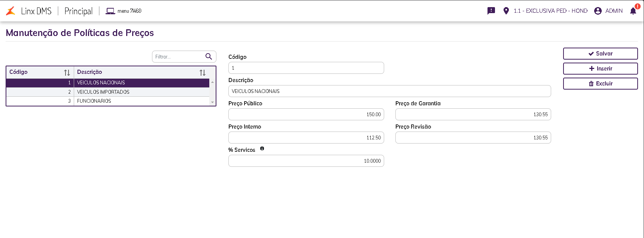Click the laptop menu 71460 icon
644x238 pixels.
[x=110, y=11]
